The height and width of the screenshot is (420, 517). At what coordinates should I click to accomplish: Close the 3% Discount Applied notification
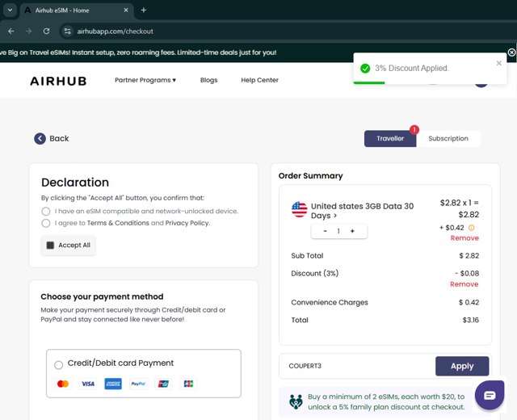[x=499, y=63]
